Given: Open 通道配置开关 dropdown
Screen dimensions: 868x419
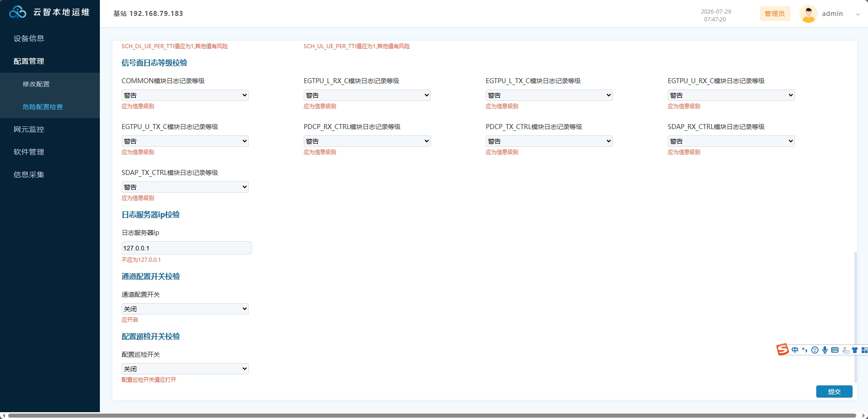Looking at the screenshot, I should tap(185, 309).
